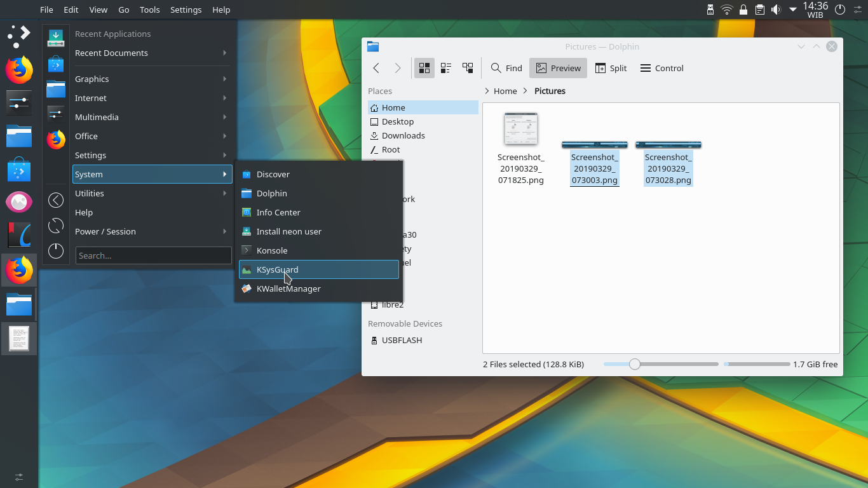Switch to compact view mode
Viewport: 868px width, 488px height.
[x=446, y=68]
